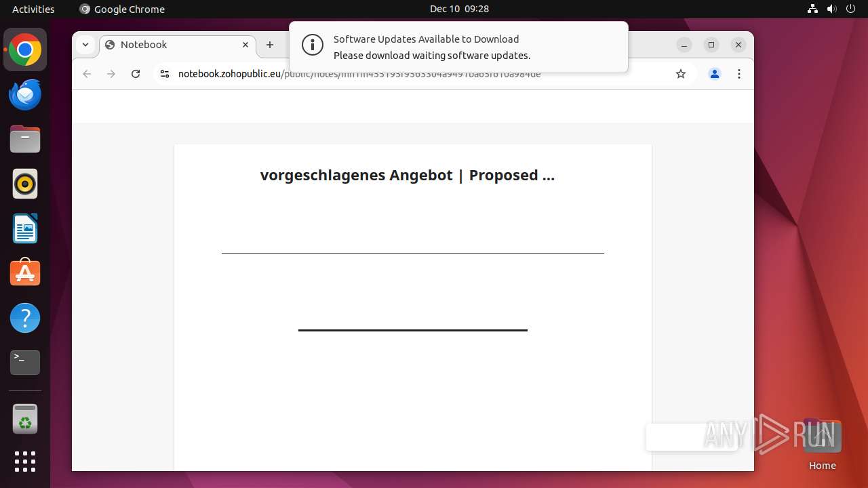
Task: View site information icon in address bar
Action: click(x=164, y=74)
